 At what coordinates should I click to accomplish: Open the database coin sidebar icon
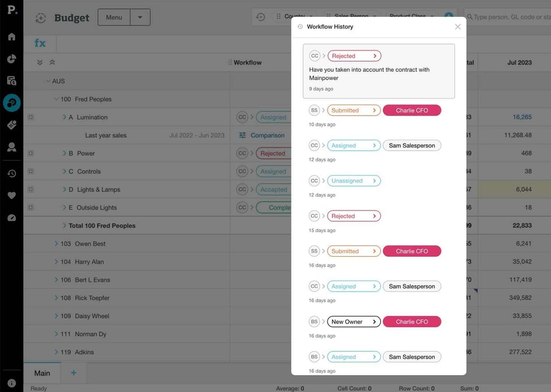(x=12, y=81)
